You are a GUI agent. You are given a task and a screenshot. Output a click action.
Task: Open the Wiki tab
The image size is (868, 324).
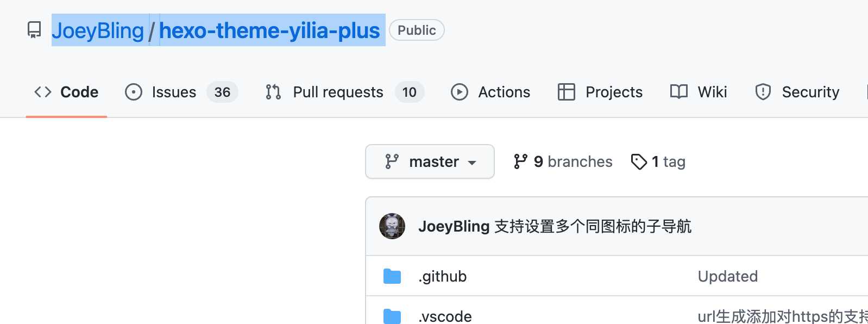coord(712,92)
